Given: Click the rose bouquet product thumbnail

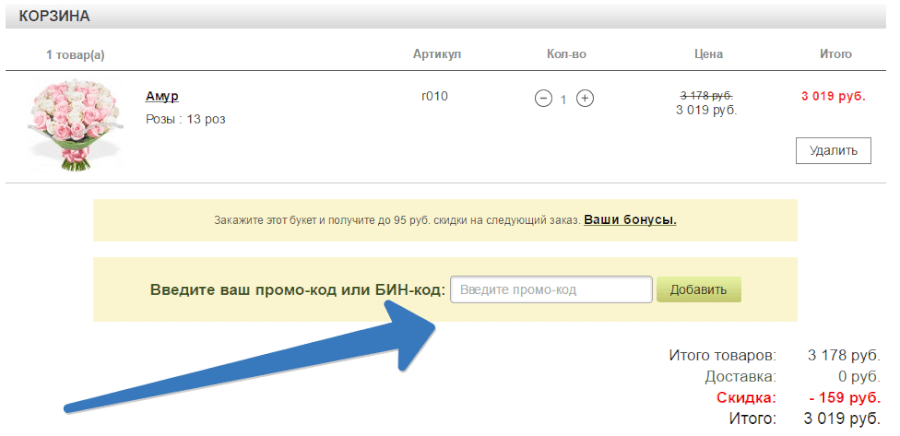Looking at the screenshot, I should point(68,126).
